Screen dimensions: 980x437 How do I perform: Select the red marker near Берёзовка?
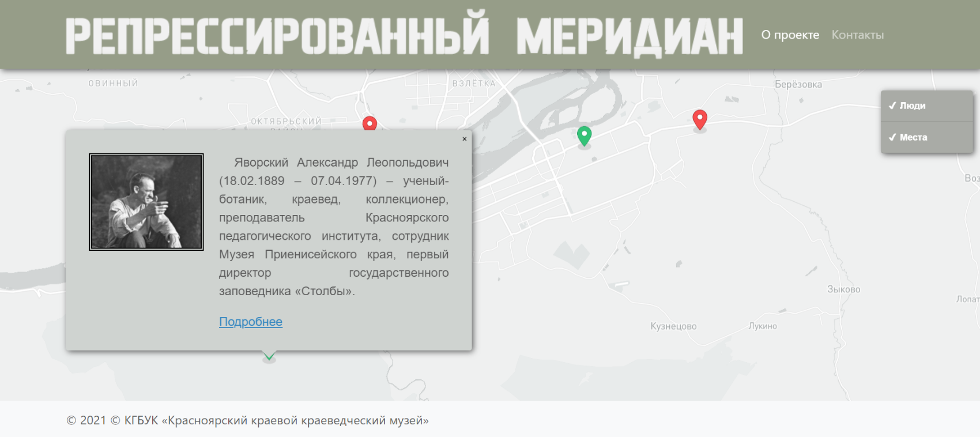699,119
